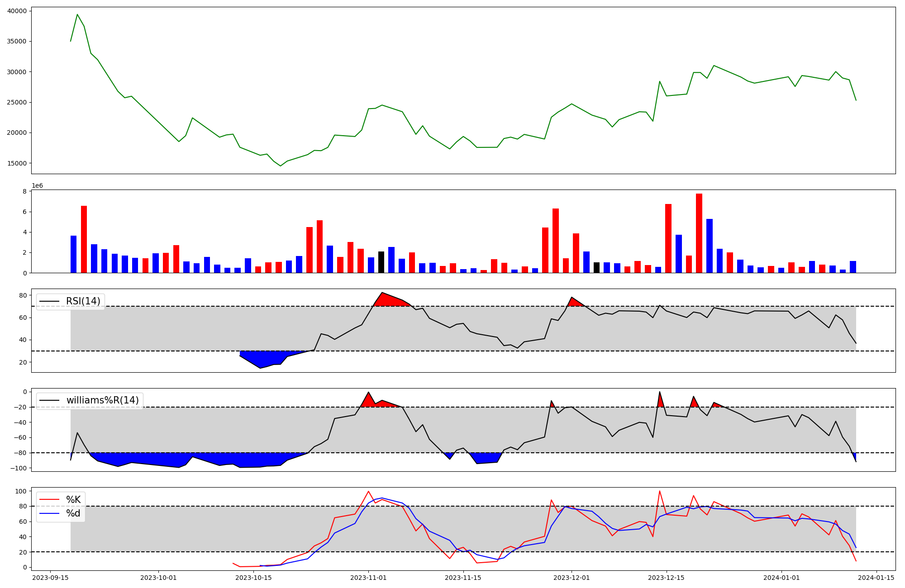Click the 1e6 volume scale label
The height and width of the screenshot is (588, 905).
(37, 186)
